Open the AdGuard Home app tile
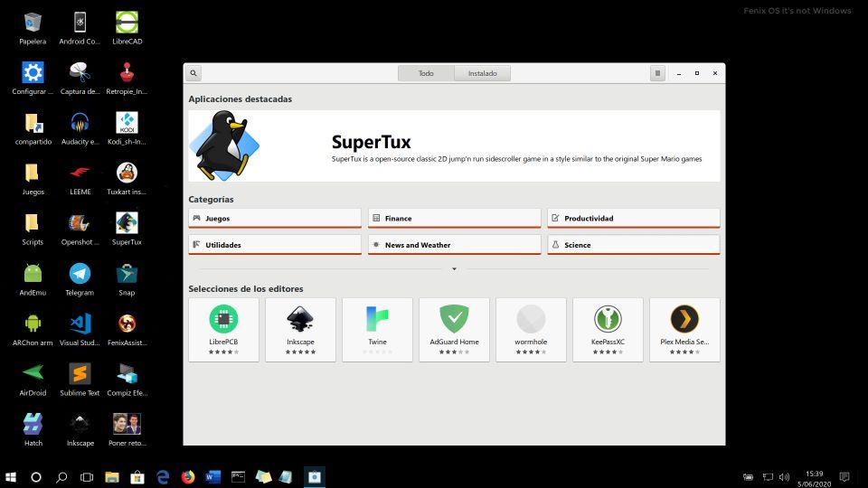Viewport: 868px width, 488px height. coord(454,330)
